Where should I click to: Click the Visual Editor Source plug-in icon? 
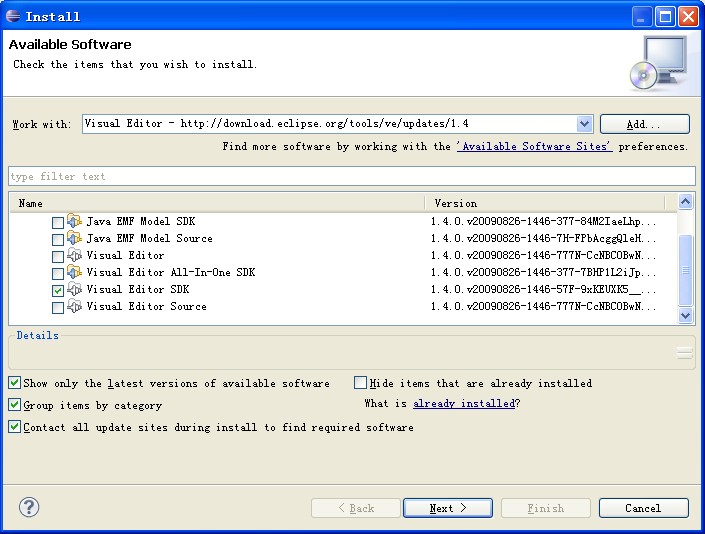[x=74, y=306]
